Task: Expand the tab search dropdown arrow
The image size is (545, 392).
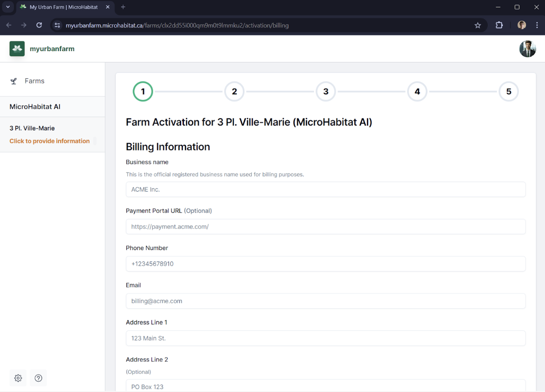Action: point(8,7)
